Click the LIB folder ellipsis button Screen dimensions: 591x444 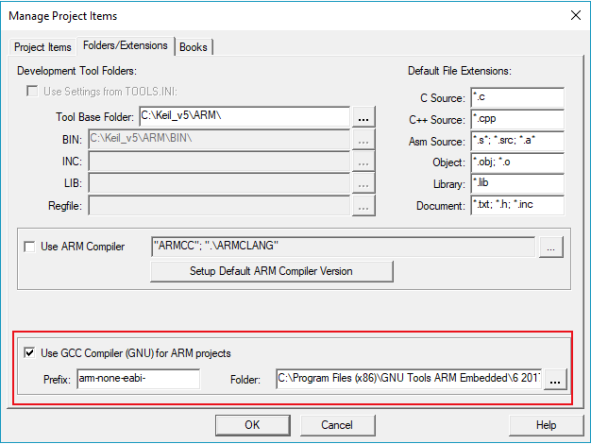[x=363, y=184]
